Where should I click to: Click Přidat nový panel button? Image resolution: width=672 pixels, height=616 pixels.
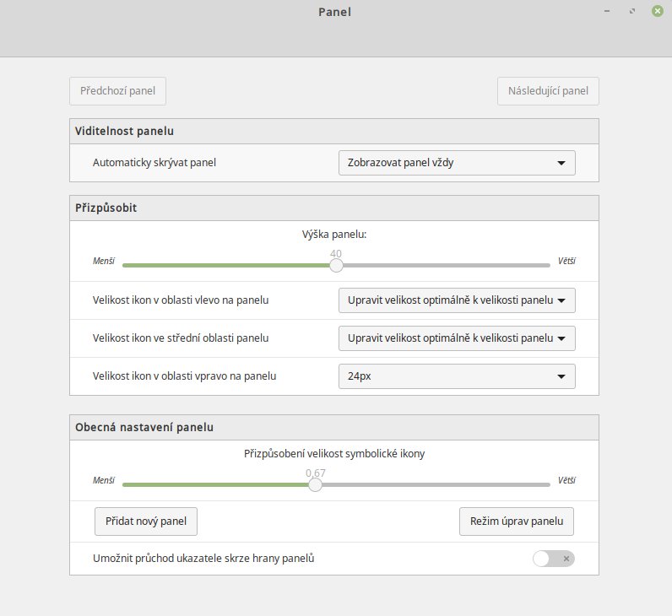tap(146, 521)
